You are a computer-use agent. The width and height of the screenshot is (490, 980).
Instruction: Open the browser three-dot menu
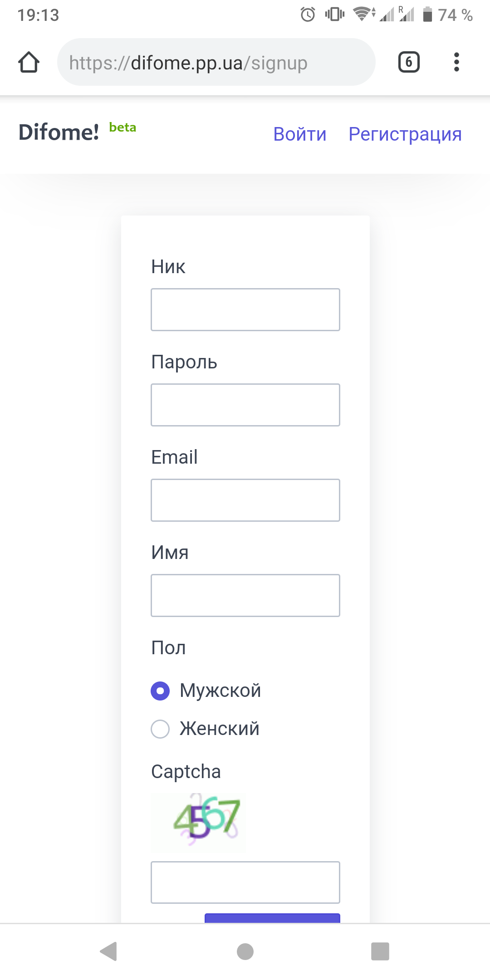click(456, 62)
